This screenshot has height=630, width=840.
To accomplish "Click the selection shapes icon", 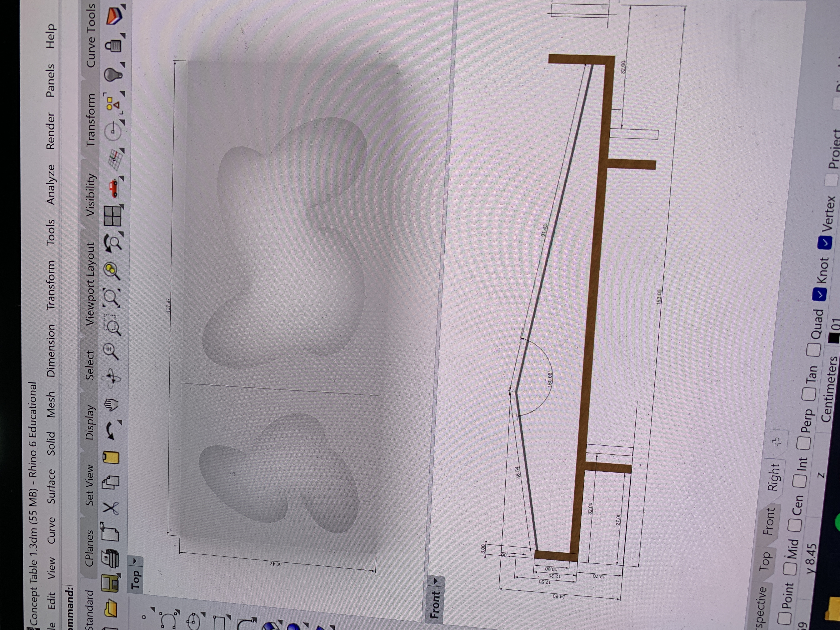I will pyautogui.click(x=113, y=104).
